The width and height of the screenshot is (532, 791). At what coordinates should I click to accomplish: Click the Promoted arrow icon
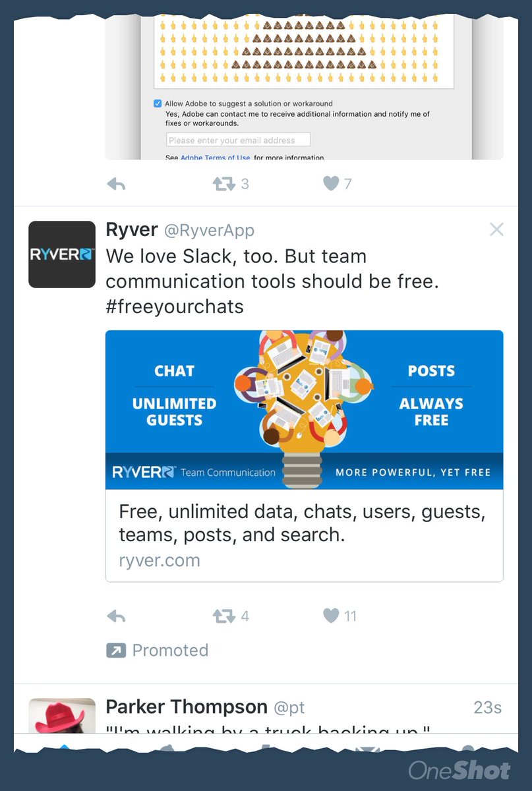tap(116, 651)
